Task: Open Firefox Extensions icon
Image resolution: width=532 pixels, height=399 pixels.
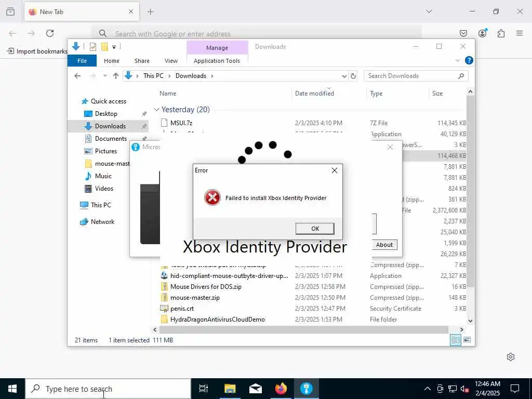Action: [x=501, y=33]
